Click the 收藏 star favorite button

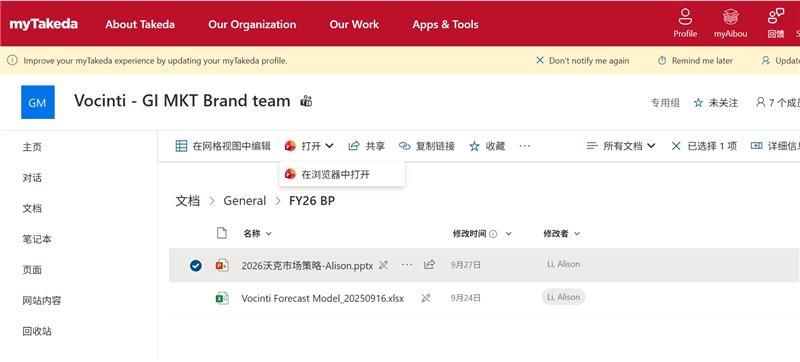coord(487,146)
